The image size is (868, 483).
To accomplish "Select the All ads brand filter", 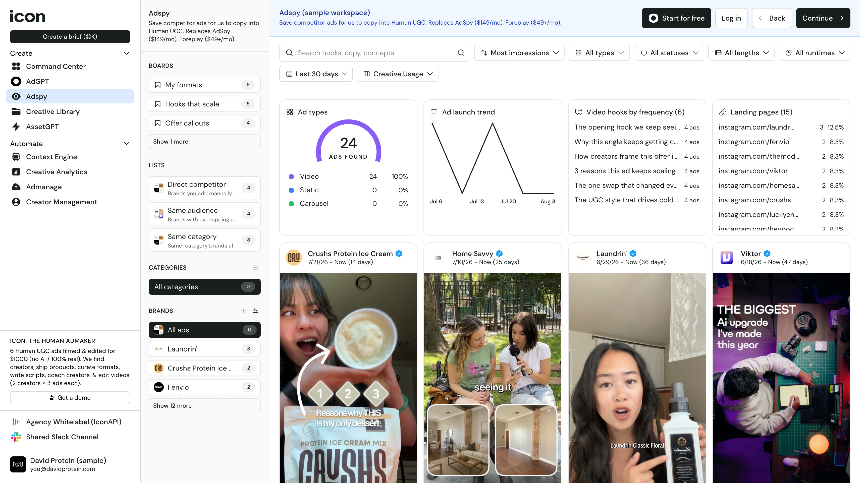I will [x=204, y=330].
